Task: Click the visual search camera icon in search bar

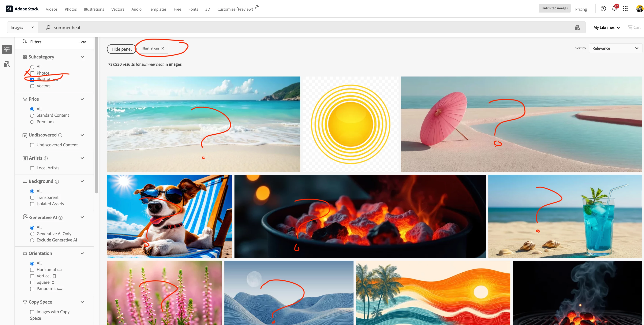Action: click(577, 28)
